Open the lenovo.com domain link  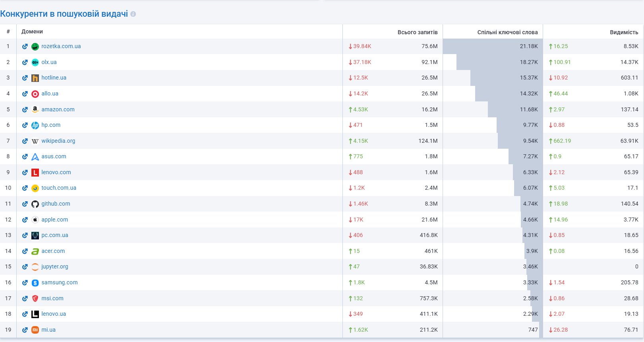56,172
